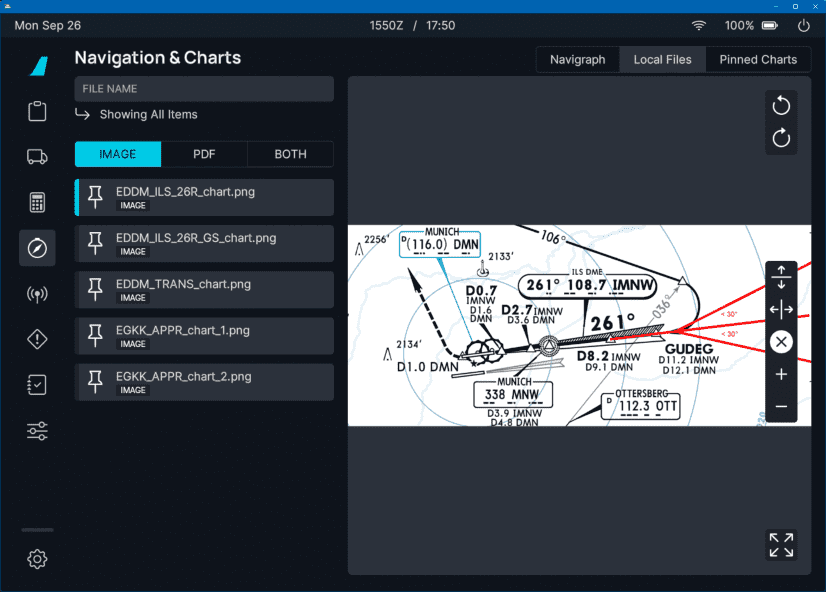Image resolution: width=826 pixels, height=592 pixels.
Task: Select the BOTH file type filter
Action: point(290,154)
